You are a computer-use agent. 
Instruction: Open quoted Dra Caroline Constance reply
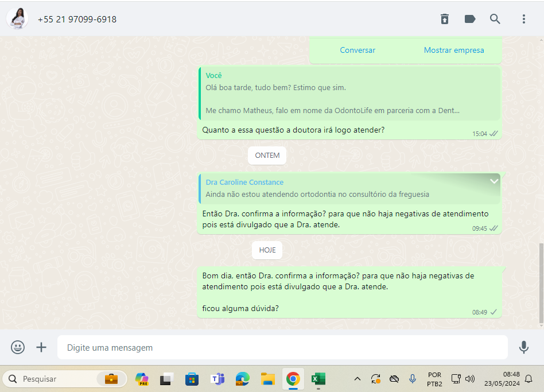(349, 188)
